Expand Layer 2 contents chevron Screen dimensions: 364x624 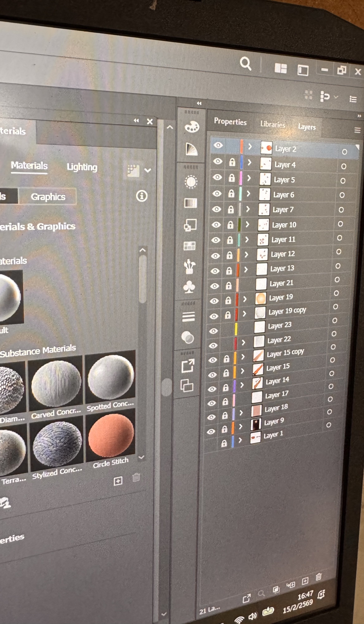250,147
